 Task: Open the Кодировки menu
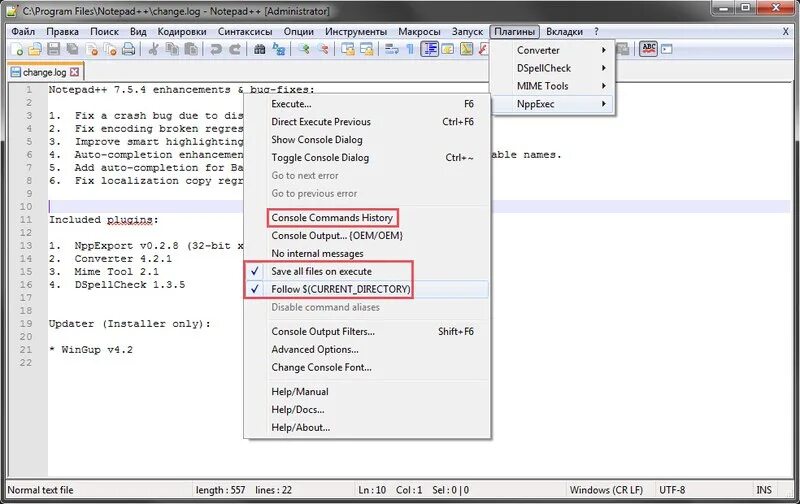182,32
